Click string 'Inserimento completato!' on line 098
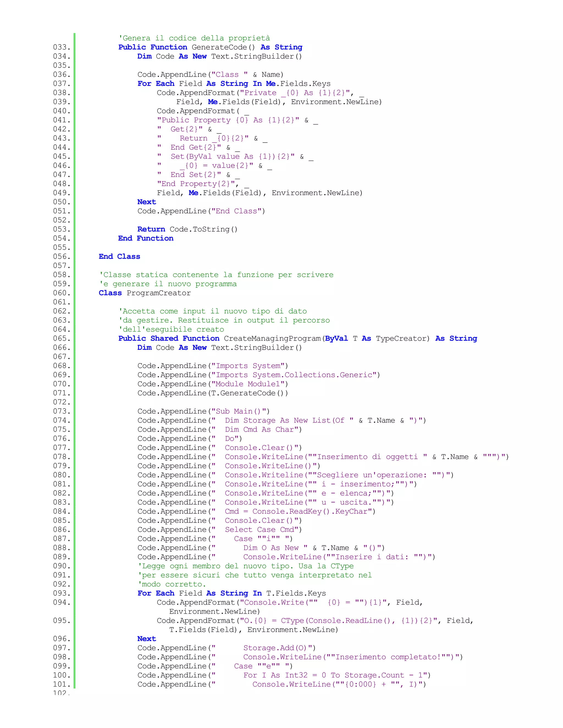 pyautogui.click(x=388, y=657)
